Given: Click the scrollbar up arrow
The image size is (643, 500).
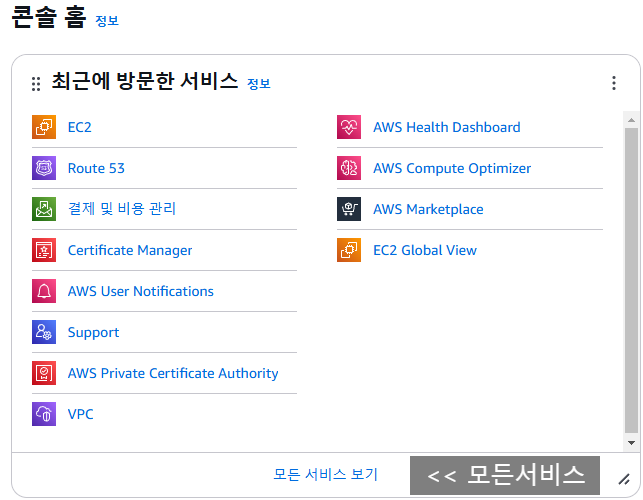Looking at the screenshot, I should pos(632,120).
